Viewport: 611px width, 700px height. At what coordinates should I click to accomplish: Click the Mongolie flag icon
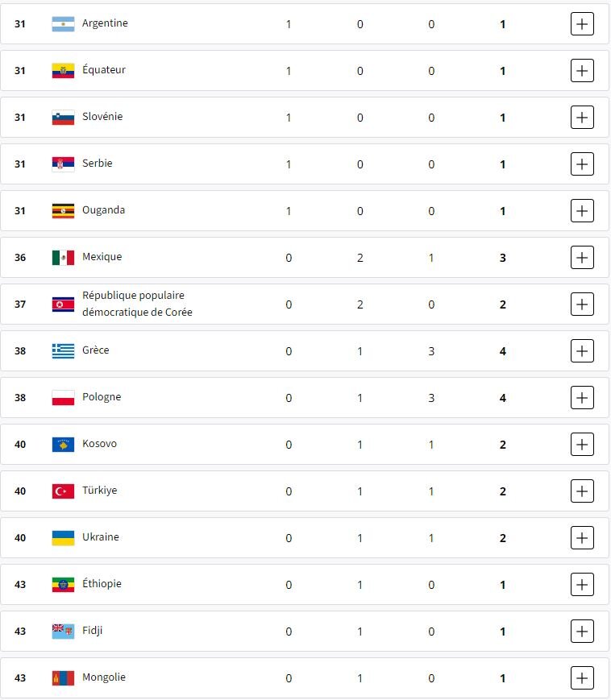[x=63, y=678]
